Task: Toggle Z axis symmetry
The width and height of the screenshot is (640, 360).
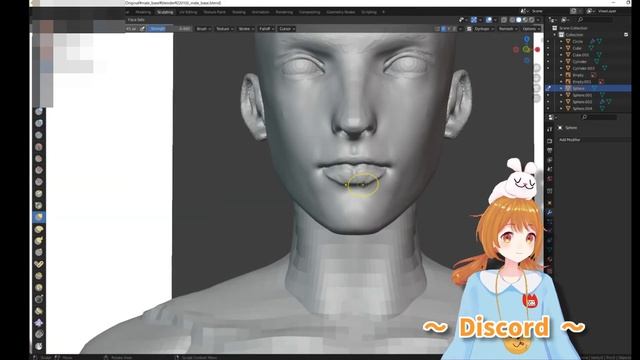Action: pos(454,29)
